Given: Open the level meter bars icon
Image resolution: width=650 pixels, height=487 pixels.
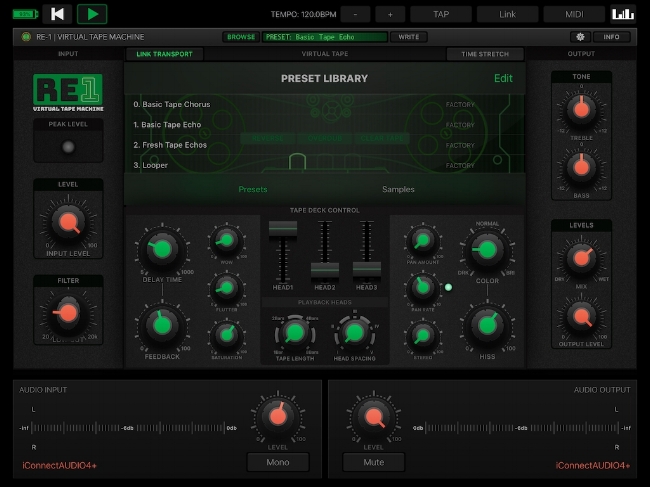Looking at the screenshot, I should point(623,14).
